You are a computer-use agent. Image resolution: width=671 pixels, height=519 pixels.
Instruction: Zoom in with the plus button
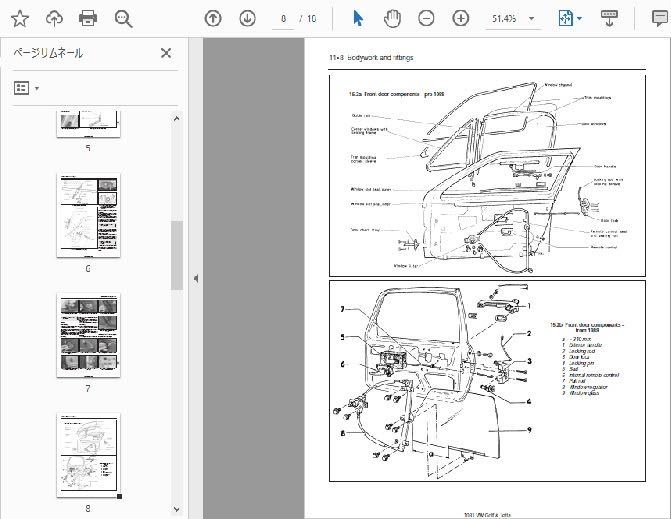click(x=460, y=18)
